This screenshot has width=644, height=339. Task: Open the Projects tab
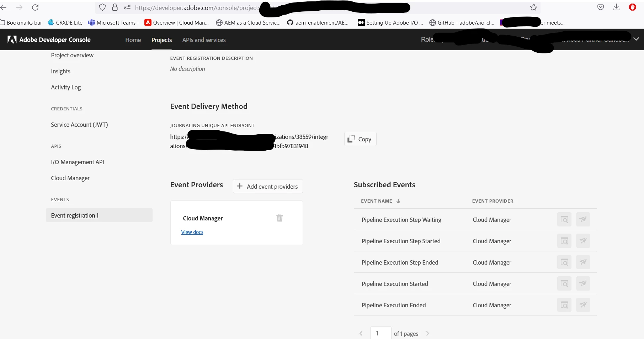click(161, 40)
